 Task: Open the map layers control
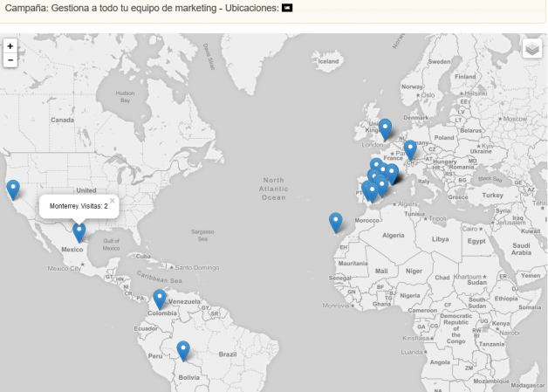[532, 49]
